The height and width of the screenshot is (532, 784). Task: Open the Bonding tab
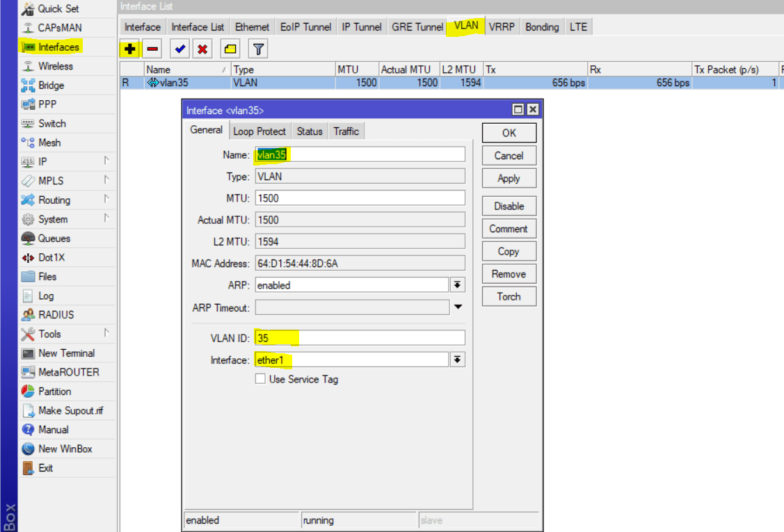coord(542,27)
